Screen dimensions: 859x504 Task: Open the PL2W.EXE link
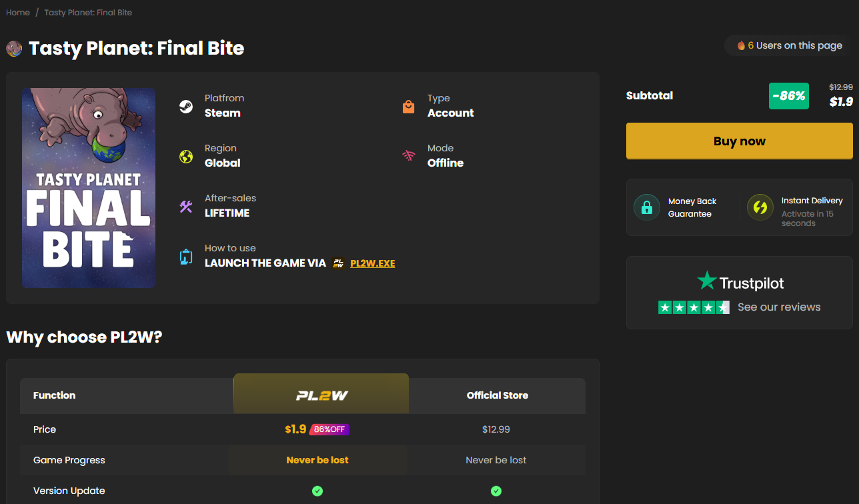[372, 263]
